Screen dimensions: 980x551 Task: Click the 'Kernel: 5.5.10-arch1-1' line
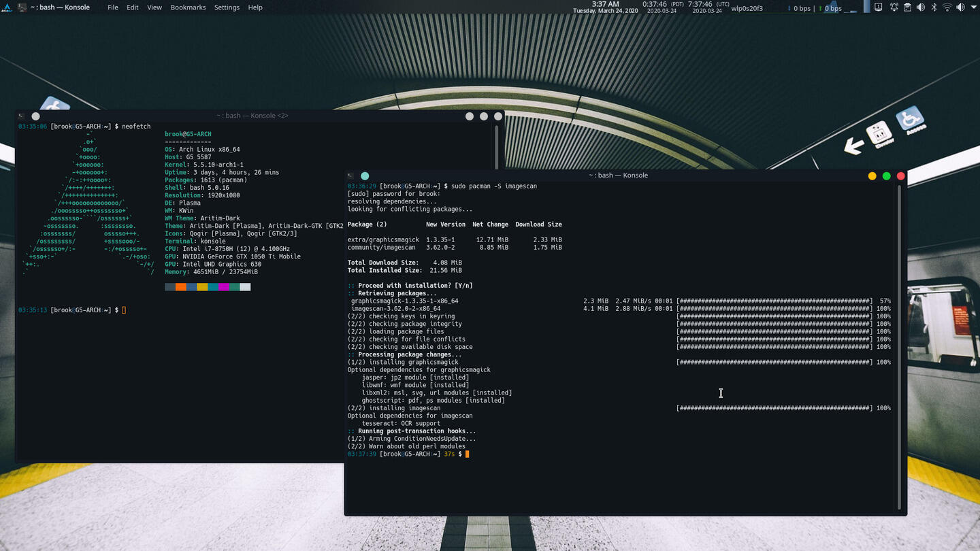click(204, 165)
